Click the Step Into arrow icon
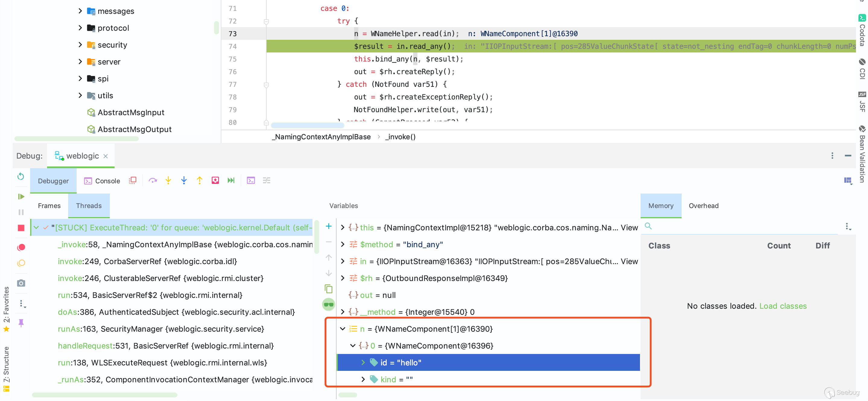The width and height of the screenshot is (868, 401). (168, 181)
